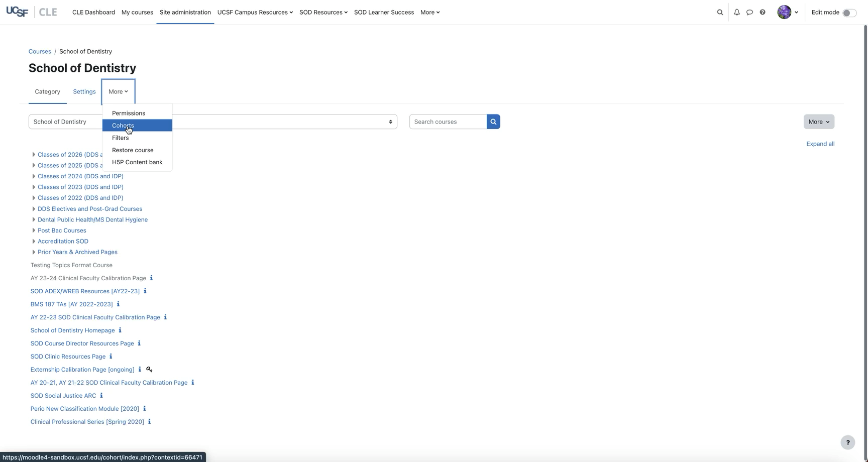Show info icon for BMS 187 TAs
The image size is (868, 462).
118,304
